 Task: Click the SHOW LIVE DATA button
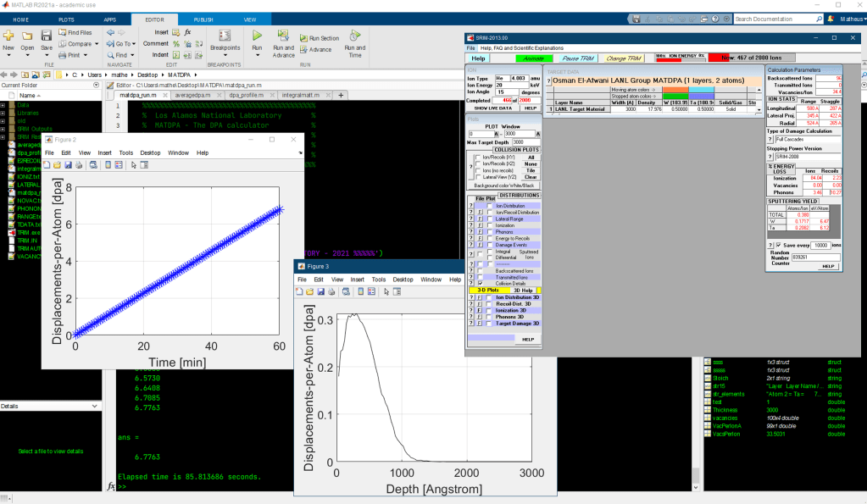coord(492,108)
